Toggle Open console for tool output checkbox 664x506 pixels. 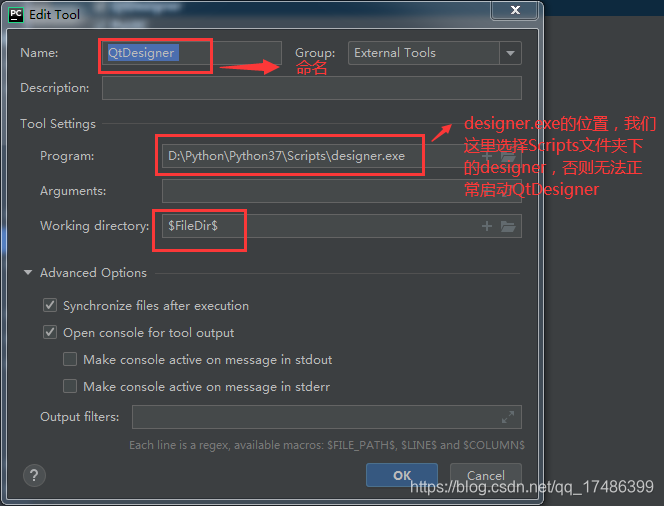50,332
